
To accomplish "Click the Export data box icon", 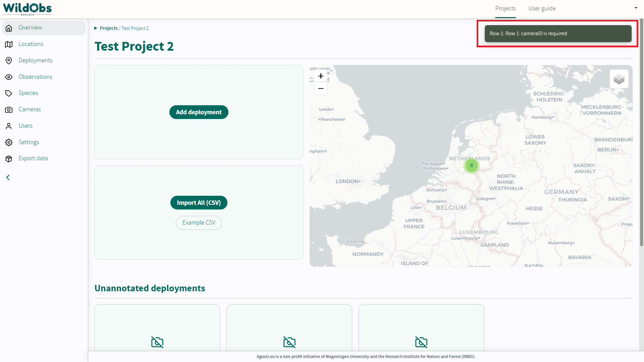I will (x=9, y=159).
